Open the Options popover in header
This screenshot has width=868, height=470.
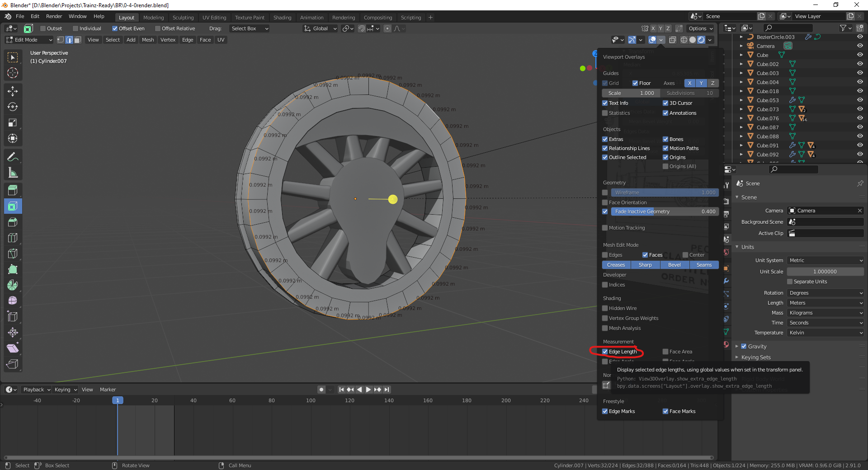pos(700,28)
